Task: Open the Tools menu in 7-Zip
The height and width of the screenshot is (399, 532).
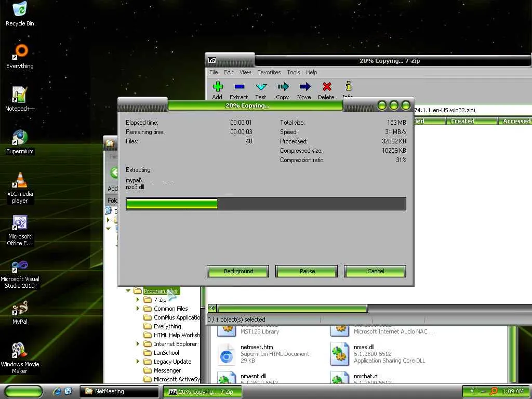Action: 293,72
